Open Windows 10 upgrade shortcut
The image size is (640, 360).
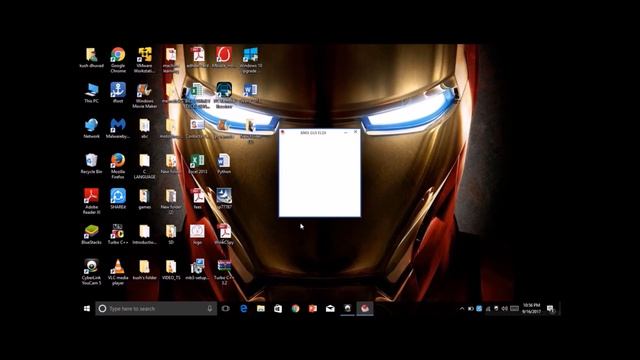251,60
